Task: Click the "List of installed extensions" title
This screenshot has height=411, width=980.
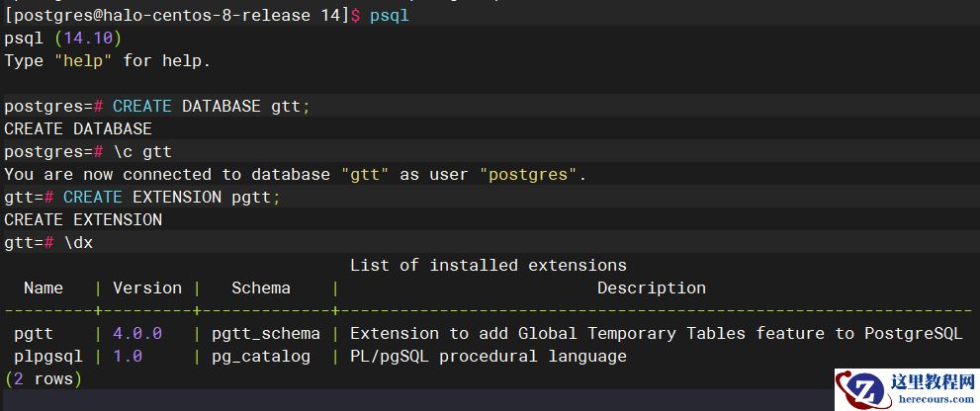Action: pyautogui.click(x=488, y=265)
